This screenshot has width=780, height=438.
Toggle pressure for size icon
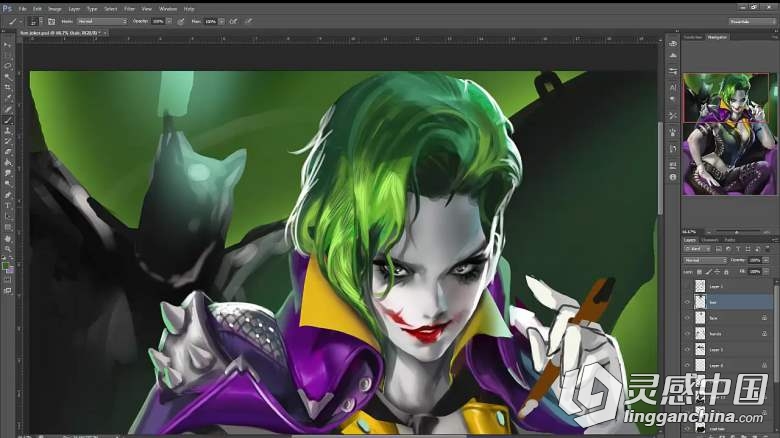[x=249, y=21]
